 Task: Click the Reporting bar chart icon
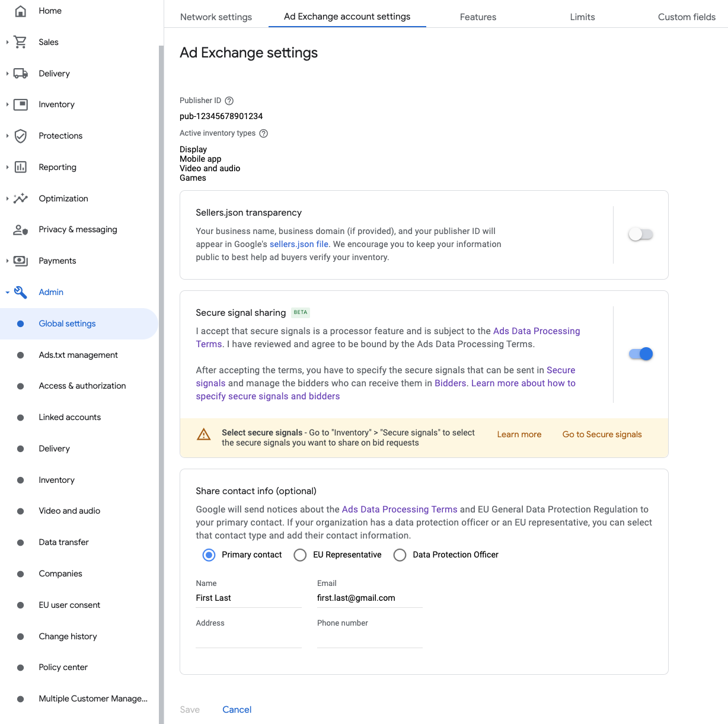(x=21, y=167)
